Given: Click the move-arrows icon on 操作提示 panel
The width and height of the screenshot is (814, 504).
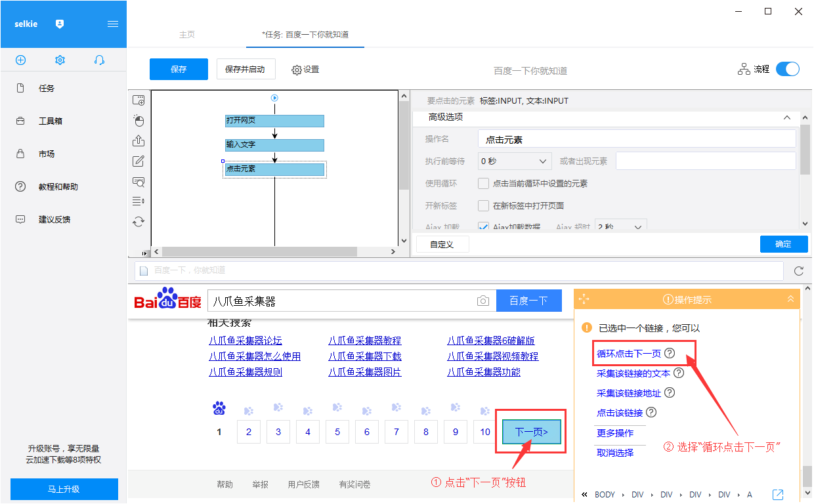Looking at the screenshot, I should coord(584,299).
